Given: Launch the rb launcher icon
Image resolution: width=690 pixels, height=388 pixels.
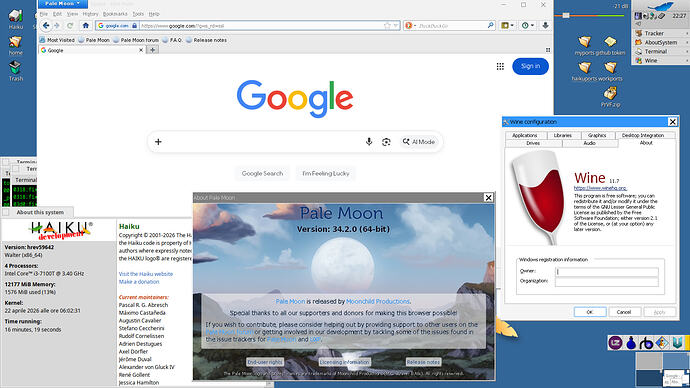Looking at the screenshot, I should pos(646,343).
